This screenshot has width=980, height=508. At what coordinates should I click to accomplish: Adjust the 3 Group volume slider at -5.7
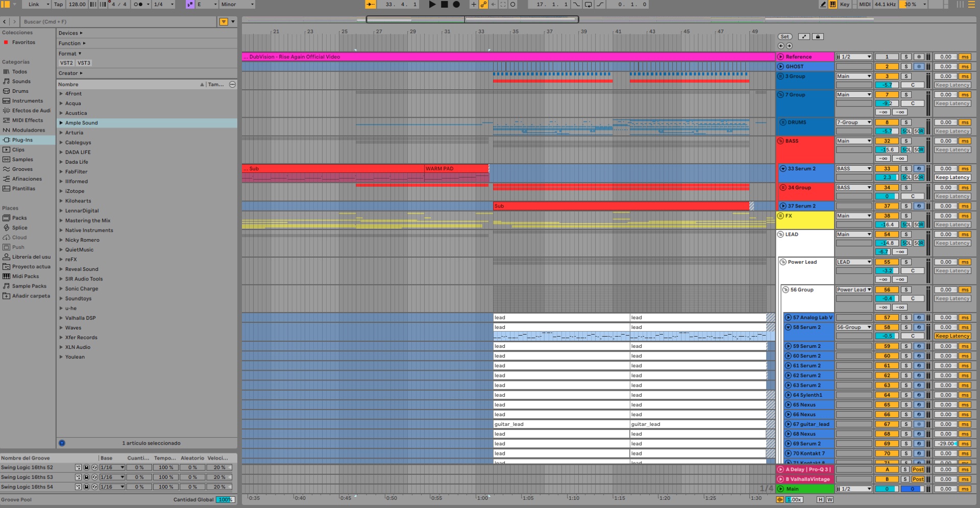[x=887, y=85]
